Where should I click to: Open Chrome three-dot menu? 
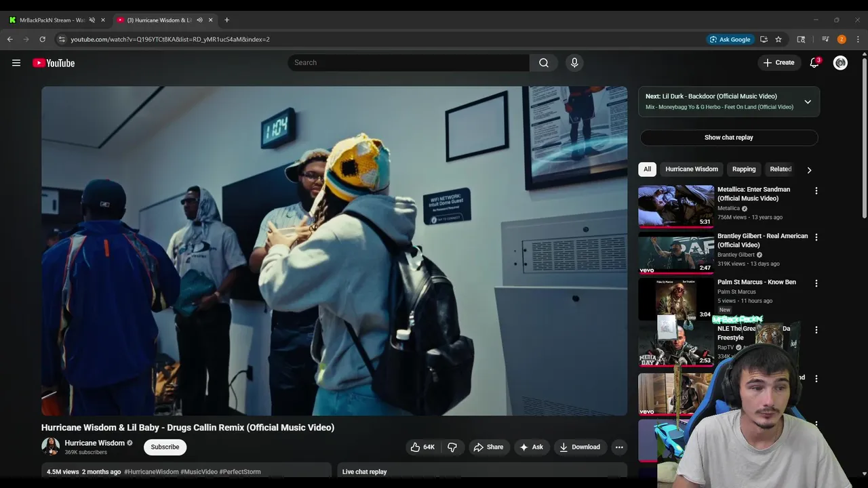tap(858, 39)
